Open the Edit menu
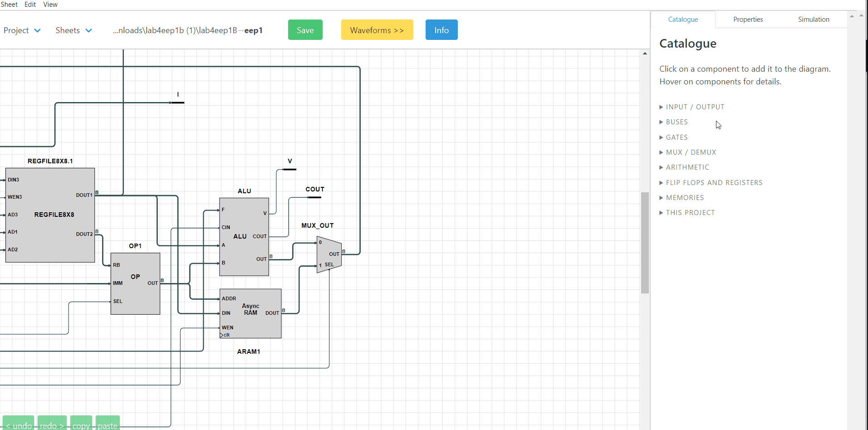868x430 pixels. (30, 5)
